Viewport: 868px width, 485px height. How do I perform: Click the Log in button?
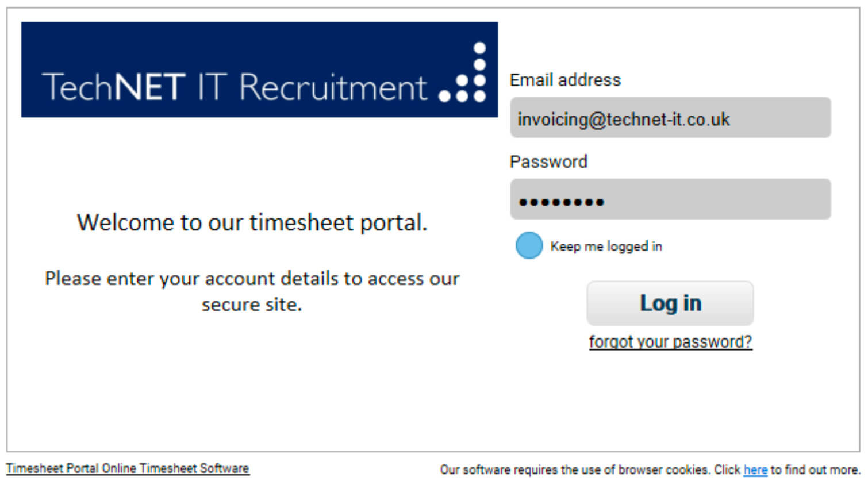click(x=670, y=303)
